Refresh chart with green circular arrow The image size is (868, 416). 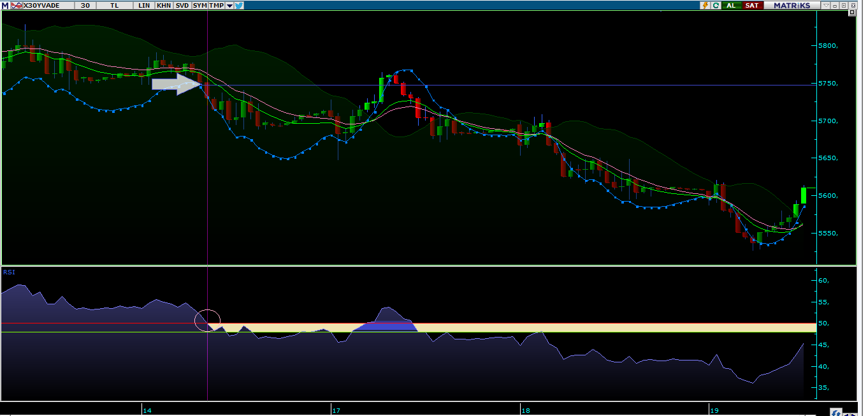tap(716, 5)
